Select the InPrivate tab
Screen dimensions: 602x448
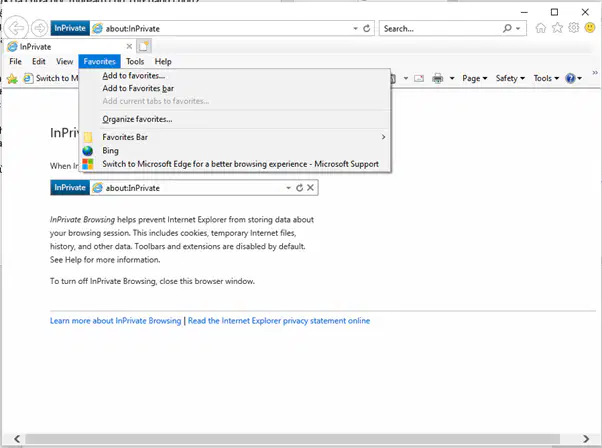pos(69,46)
